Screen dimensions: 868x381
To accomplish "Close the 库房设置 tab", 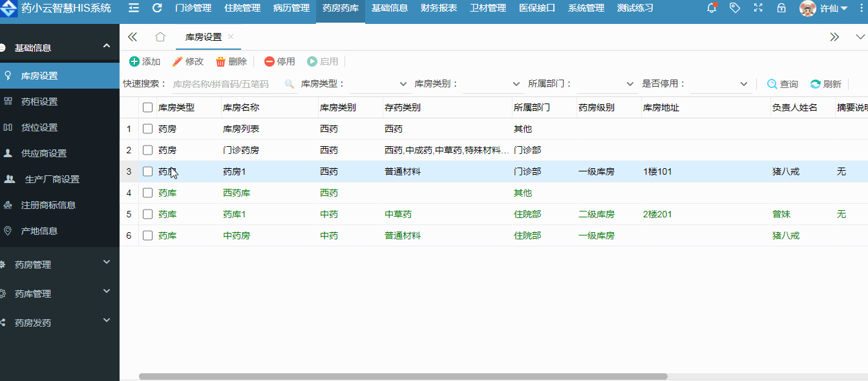I will click(x=231, y=37).
